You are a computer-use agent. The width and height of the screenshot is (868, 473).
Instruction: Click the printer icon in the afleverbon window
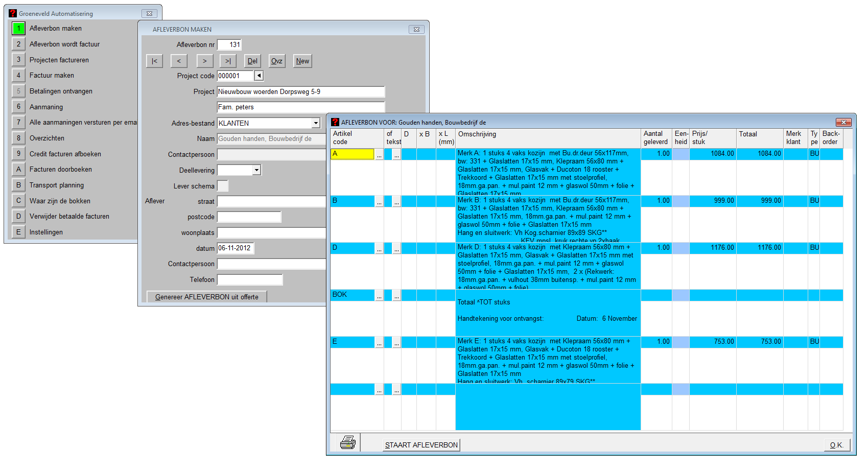[x=348, y=442]
